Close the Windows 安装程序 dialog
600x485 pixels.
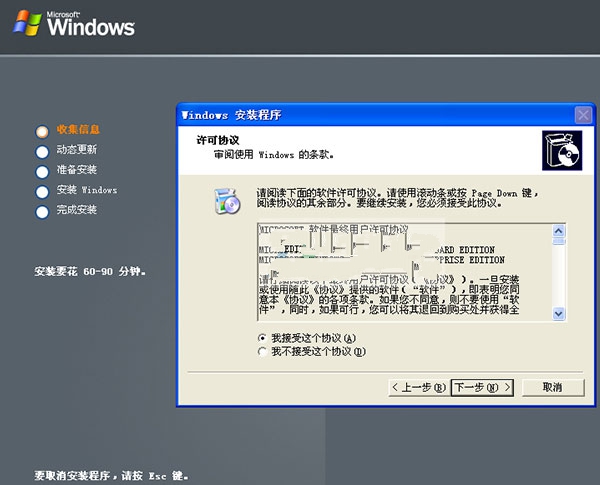coord(583,115)
